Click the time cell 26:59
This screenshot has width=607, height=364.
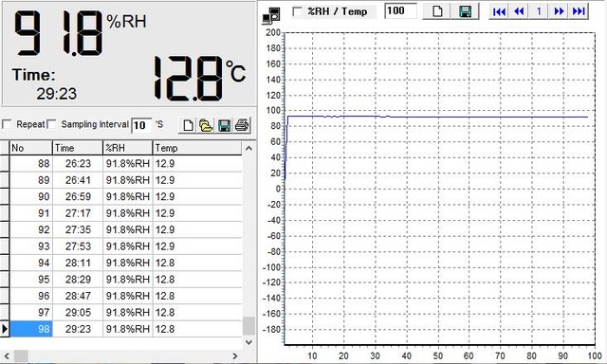pos(78,197)
